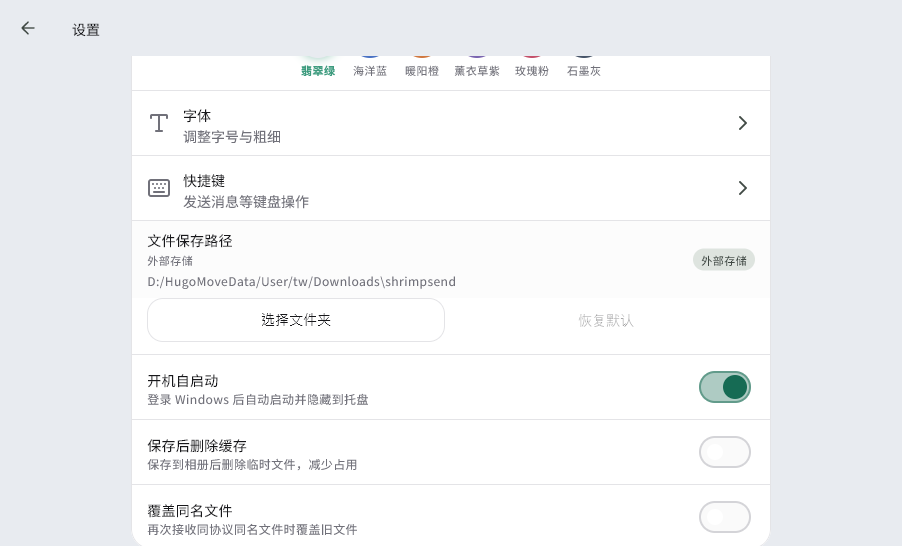Click the 再次接收同协议同名文件 description
902x546 pixels.
point(252,530)
